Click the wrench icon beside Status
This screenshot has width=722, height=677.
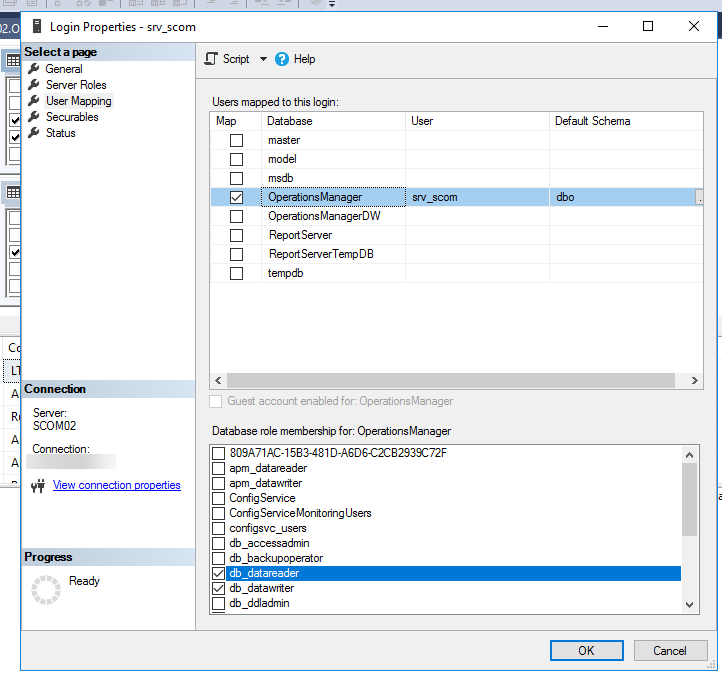(34, 133)
